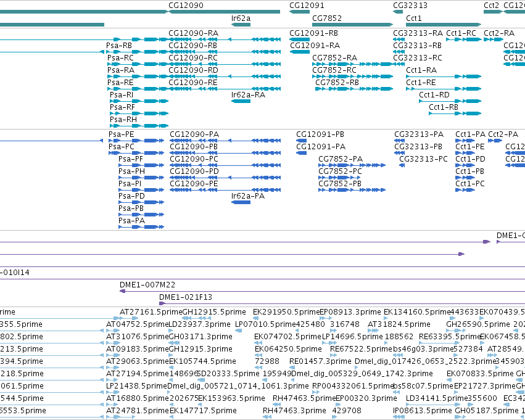
Task: Click EST label RE01457.3prime
Action: pos(320,361)
